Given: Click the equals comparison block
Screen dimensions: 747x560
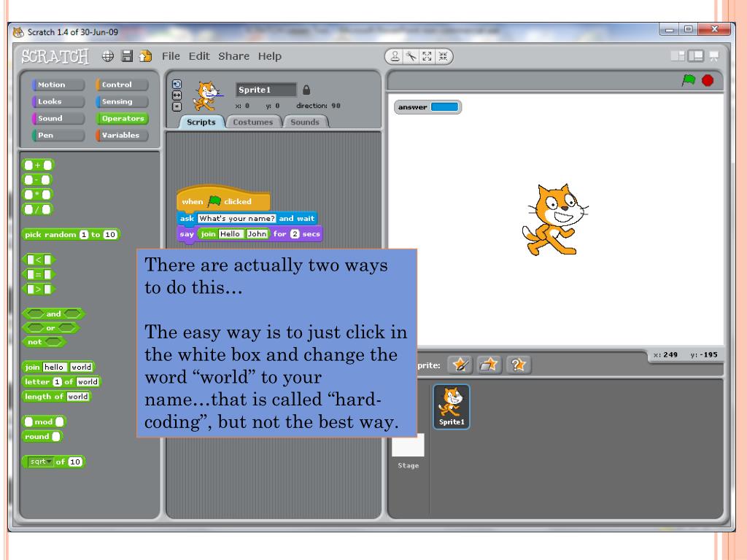Looking at the screenshot, I should (39, 274).
